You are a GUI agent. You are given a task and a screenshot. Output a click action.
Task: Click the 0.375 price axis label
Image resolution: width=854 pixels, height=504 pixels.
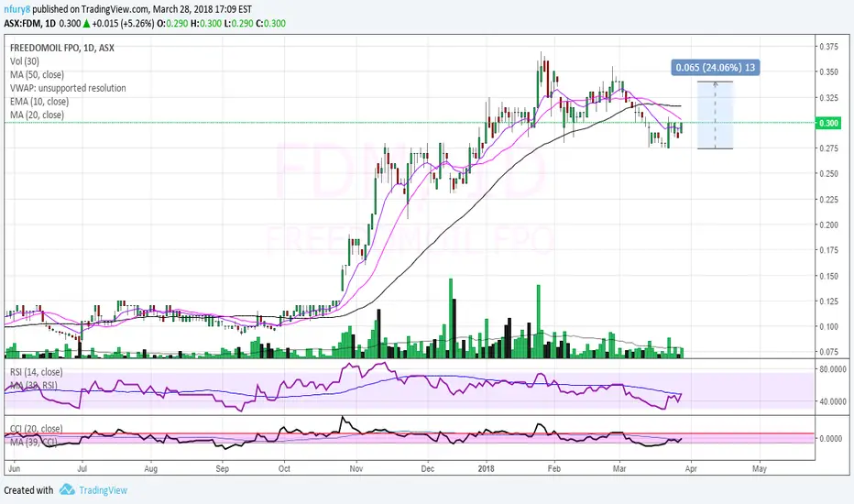(829, 47)
